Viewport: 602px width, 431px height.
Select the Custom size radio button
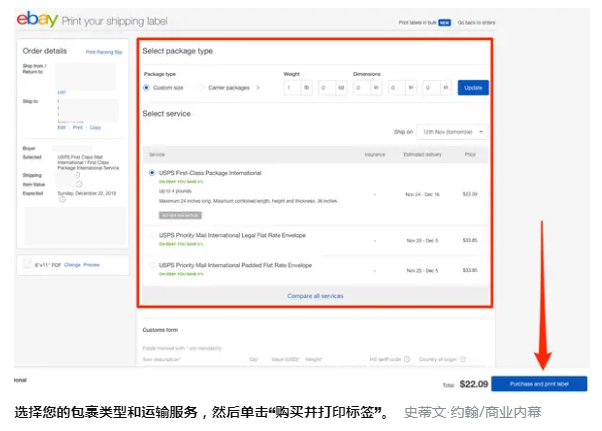(146, 88)
